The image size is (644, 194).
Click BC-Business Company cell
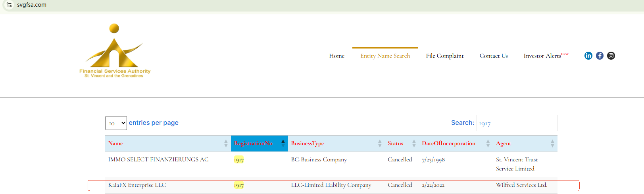319,160
